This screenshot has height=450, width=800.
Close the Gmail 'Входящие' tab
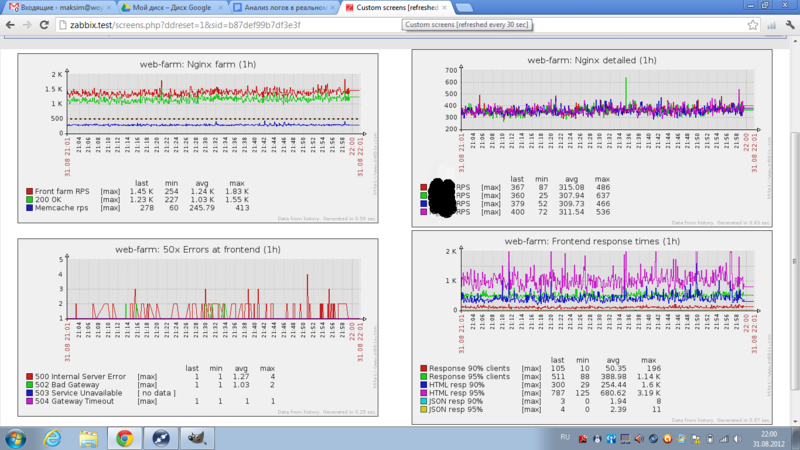click(109, 8)
